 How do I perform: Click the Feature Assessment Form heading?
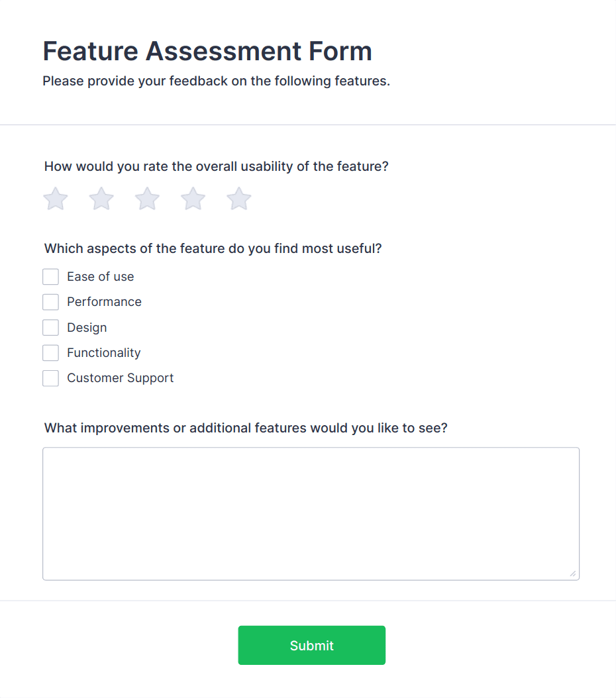tap(207, 51)
